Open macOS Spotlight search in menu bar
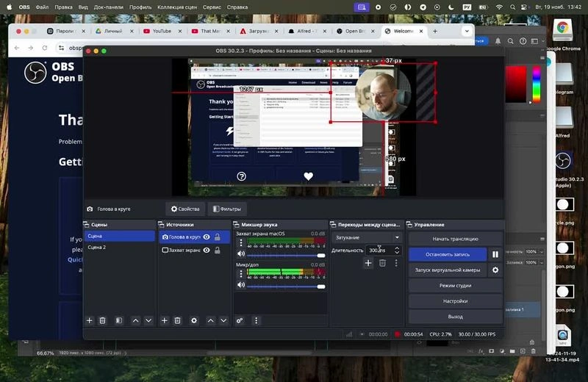The height and width of the screenshot is (382, 588). pos(512,7)
